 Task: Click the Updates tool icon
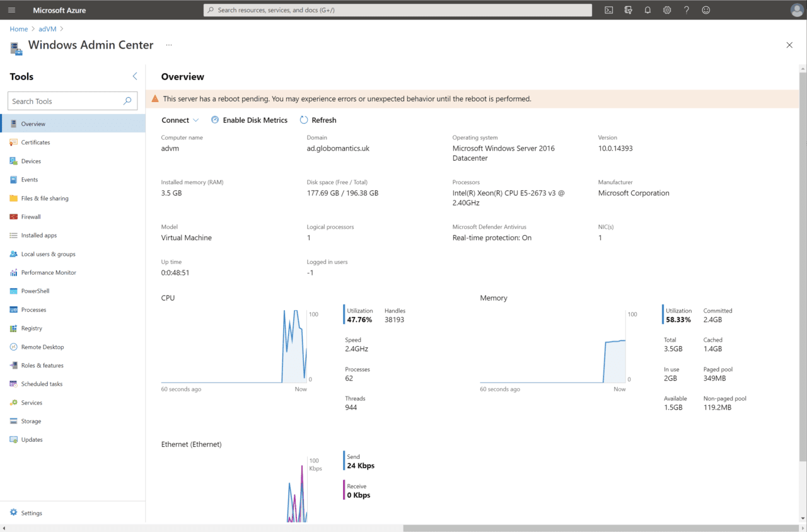click(14, 440)
